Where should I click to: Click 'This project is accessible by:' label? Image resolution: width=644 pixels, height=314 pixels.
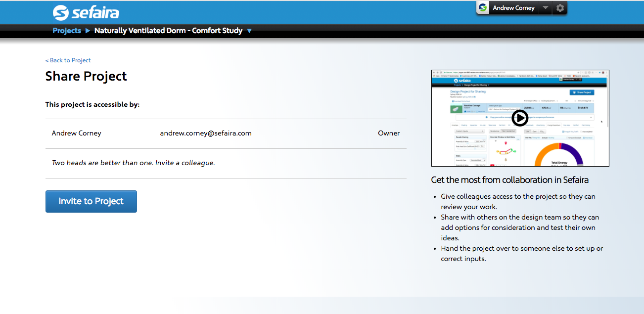[x=92, y=105]
